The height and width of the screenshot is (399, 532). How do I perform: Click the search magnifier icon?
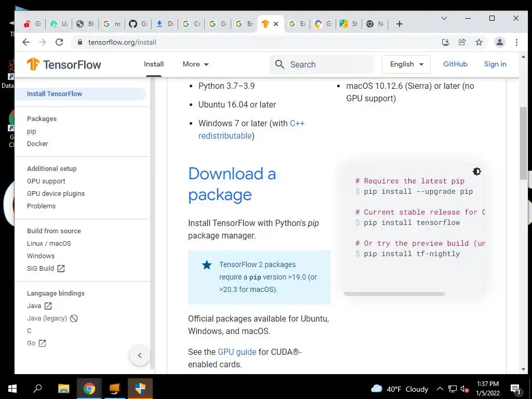point(280,64)
